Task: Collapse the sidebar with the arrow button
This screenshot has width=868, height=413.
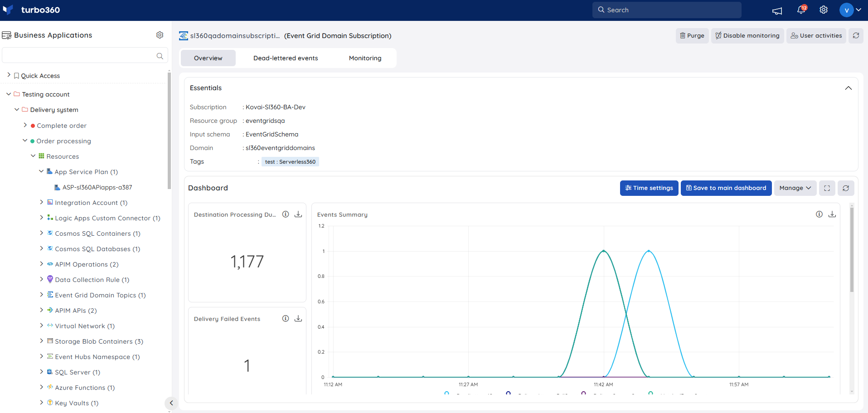Action: click(171, 403)
